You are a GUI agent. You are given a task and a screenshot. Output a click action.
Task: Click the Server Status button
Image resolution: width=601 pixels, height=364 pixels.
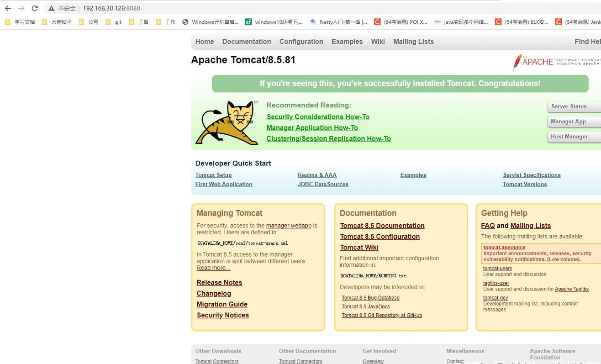[574, 106]
